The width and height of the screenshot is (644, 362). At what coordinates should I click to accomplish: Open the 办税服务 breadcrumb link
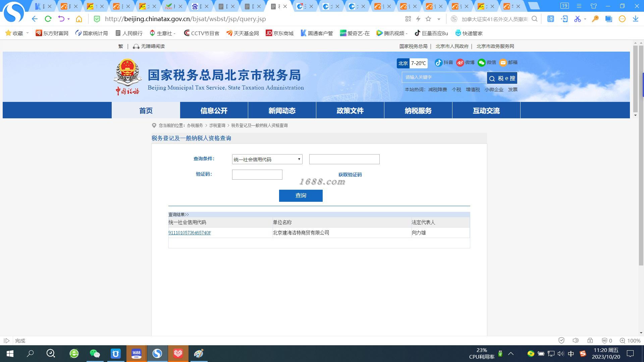[195, 125]
